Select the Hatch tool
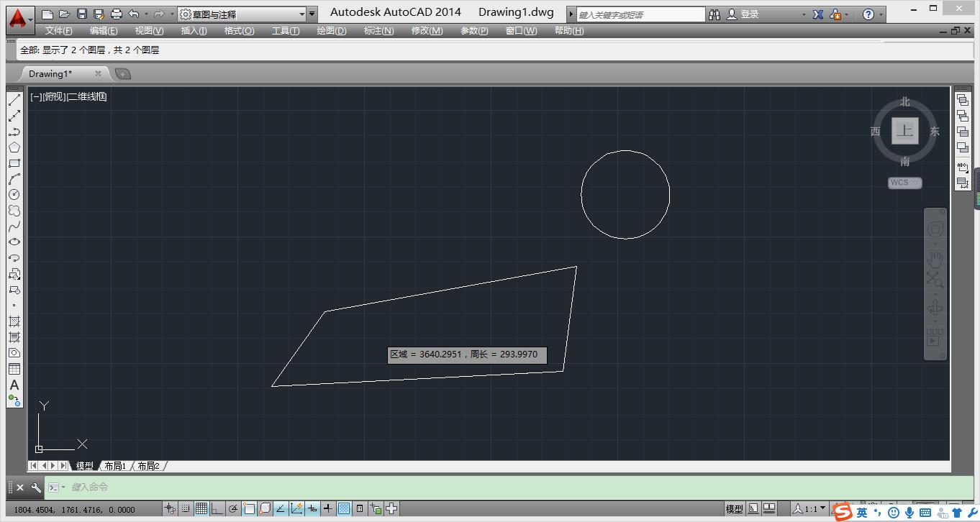 point(14,321)
